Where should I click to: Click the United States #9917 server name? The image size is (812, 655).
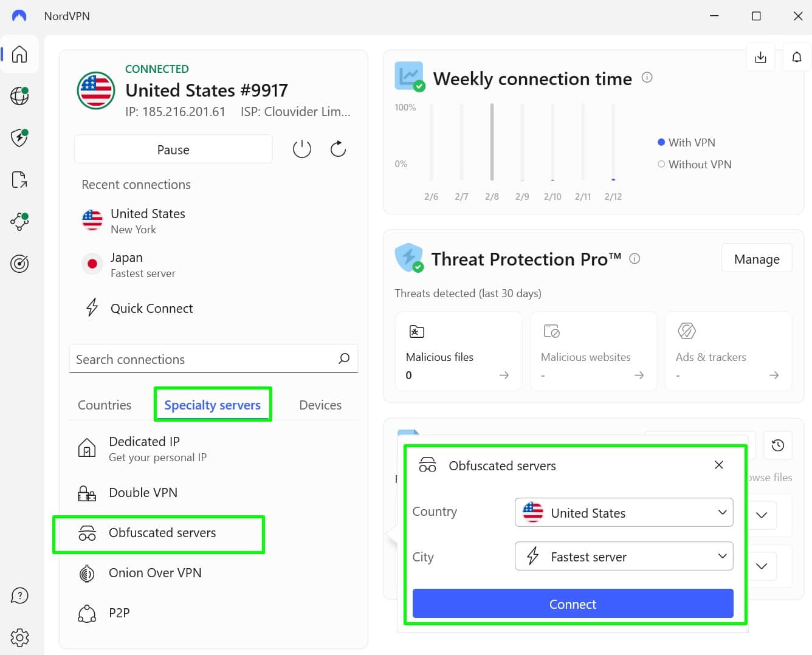(207, 90)
